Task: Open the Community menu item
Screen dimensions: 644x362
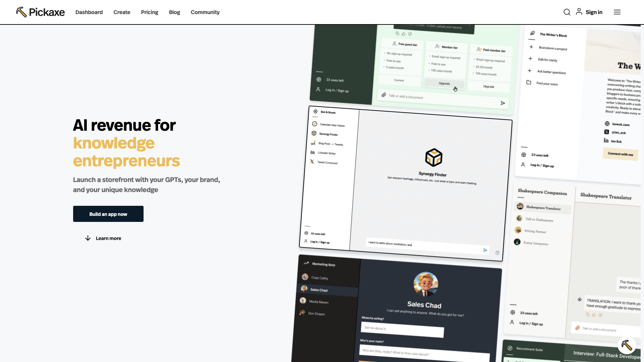Action: tap(205, 12)
